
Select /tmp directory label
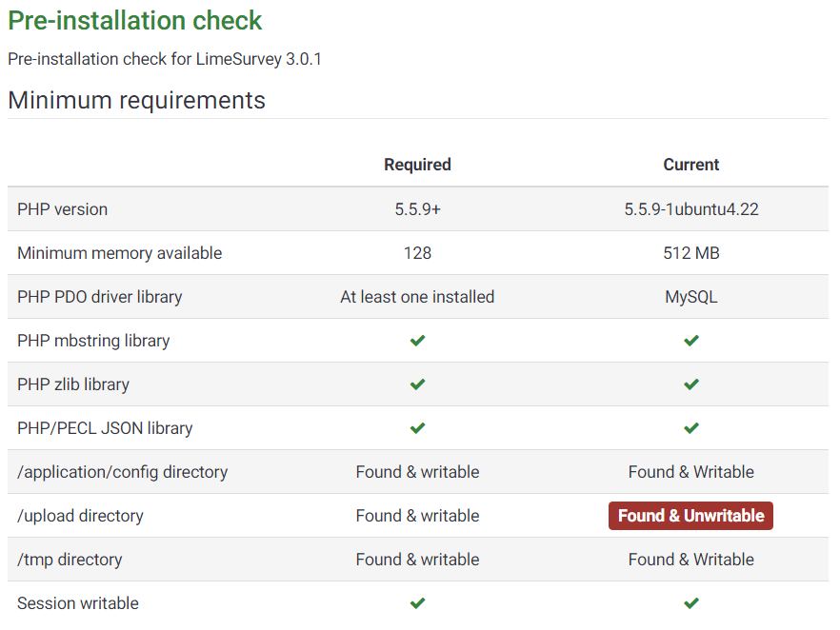[x=70, y=560]
